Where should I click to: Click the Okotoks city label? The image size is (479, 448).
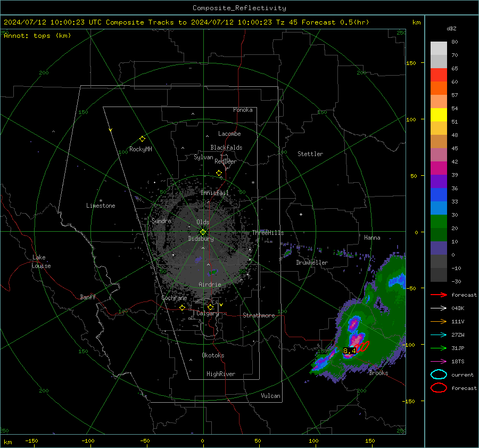213,355
